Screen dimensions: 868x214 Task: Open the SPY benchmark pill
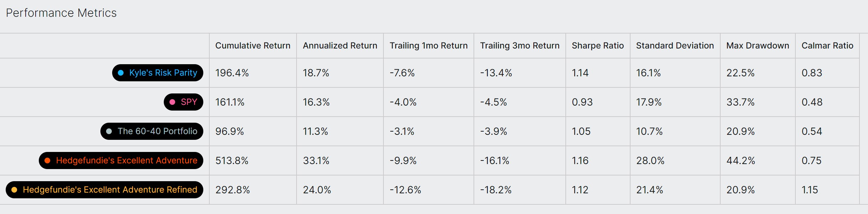tap(183, 102)
